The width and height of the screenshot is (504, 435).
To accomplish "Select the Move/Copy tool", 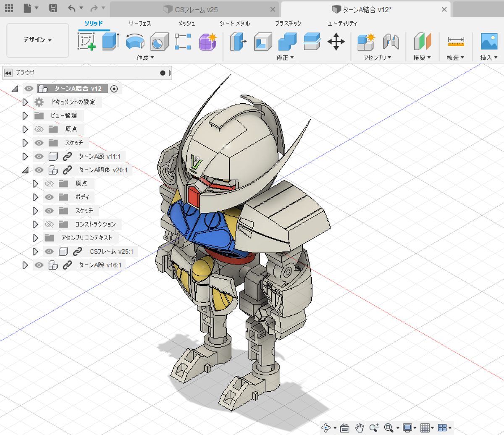I will [336, 42].
